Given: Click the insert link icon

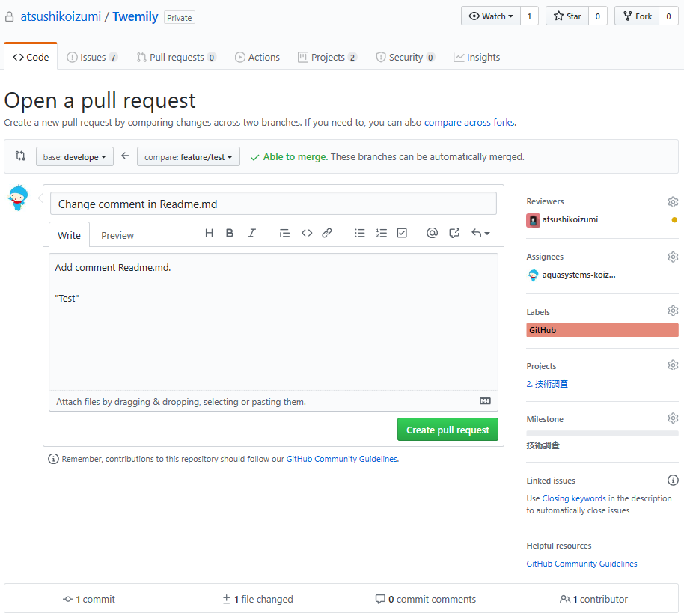Looking at the screenshot, I should click(327, 234).
